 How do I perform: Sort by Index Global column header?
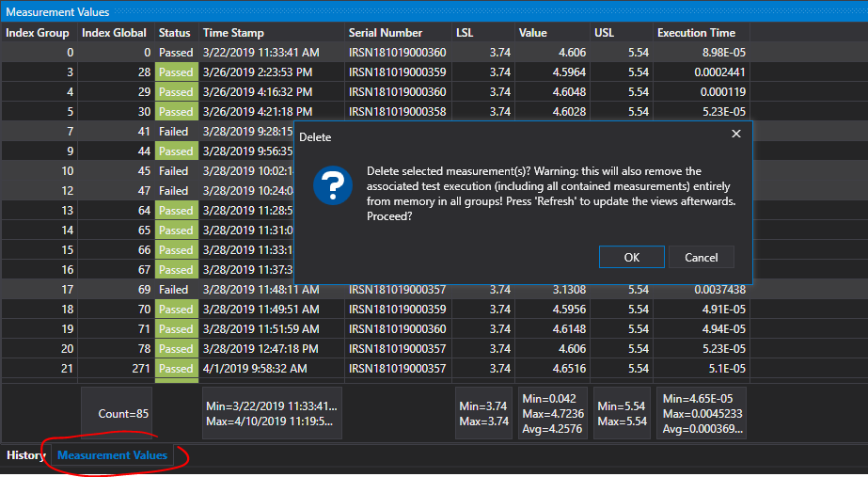tap(115, 33)
